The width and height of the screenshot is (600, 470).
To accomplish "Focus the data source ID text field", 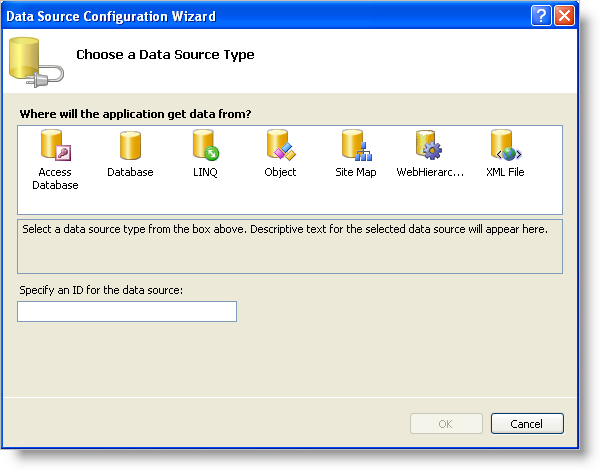I will [127, 312].
